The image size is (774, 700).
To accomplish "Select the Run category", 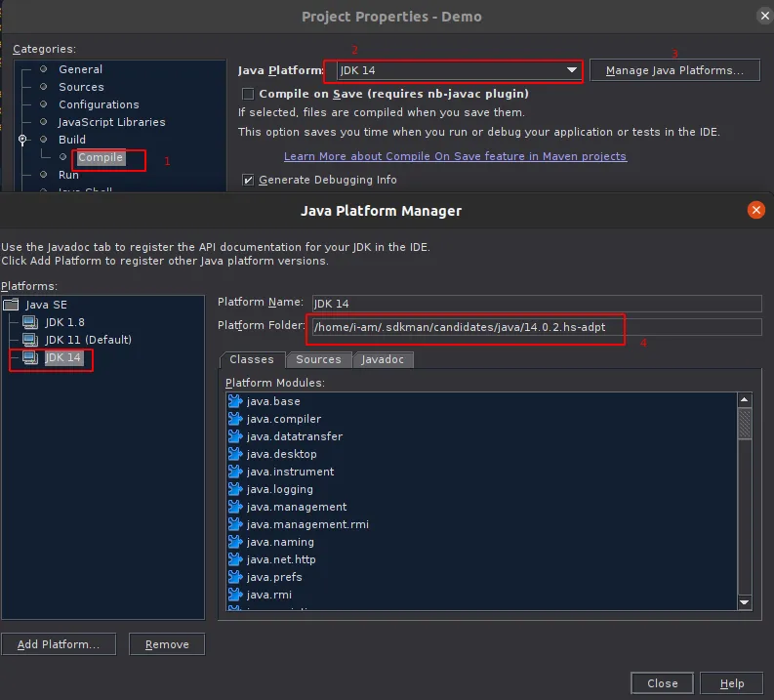I will click(68, 175).
